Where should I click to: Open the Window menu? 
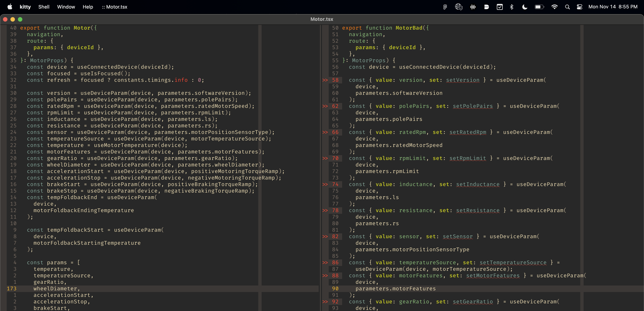point(66,7)
